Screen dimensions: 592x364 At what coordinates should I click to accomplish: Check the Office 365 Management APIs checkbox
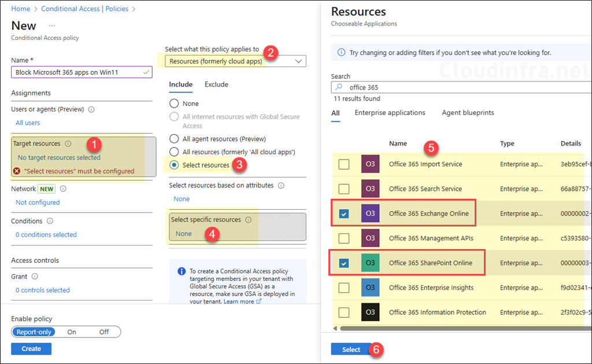point(344,238)
